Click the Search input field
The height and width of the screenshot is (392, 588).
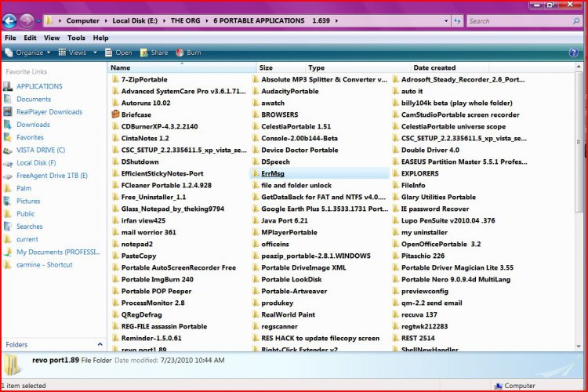[x=519, y=21]
